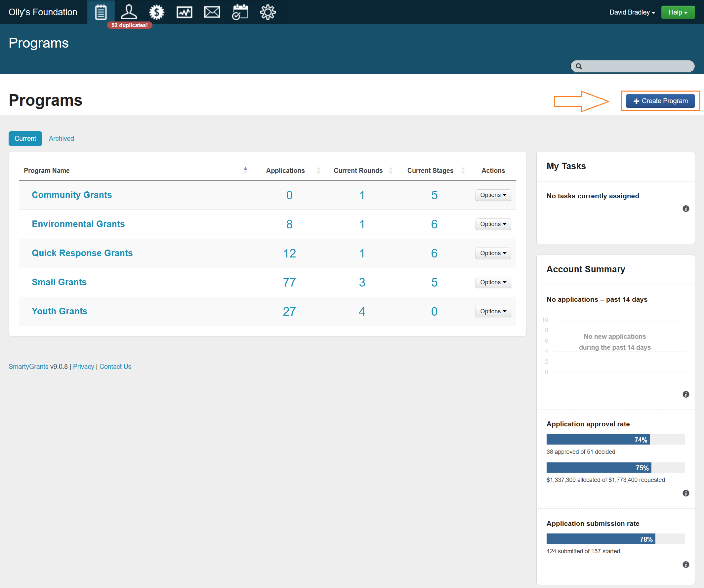Expand Options for Community Grants
The height and width of the screenshot is (588, 704).
[x=493, y=195]
